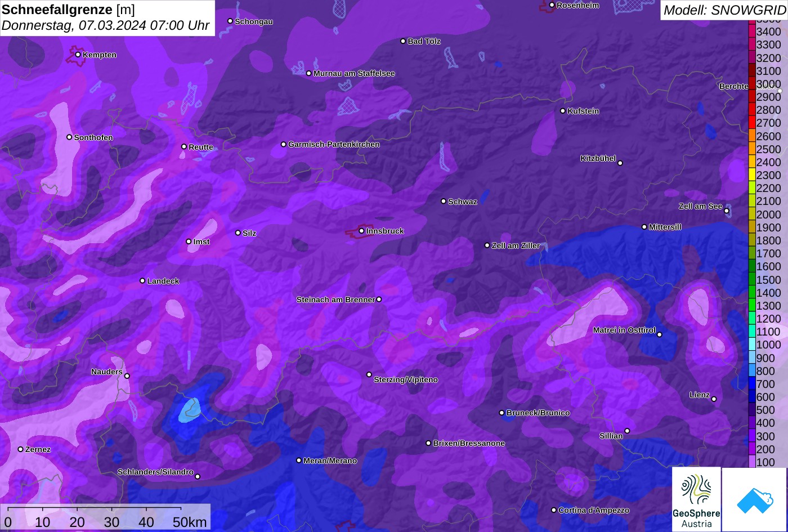The height and width of the screenshot is (532, 788).
Task: Click the Mittersill location dot
Action: click(644, 227)
